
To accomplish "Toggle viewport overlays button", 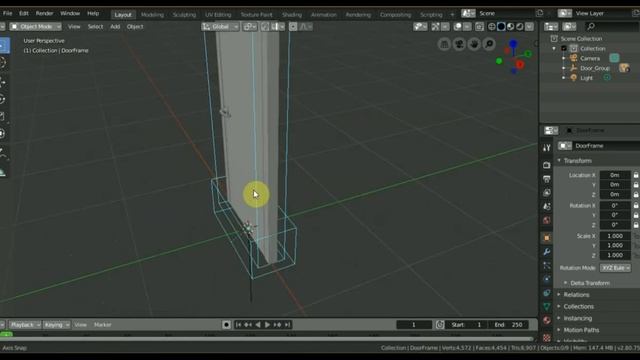I will pyautogui.click(x=458, y=27).
